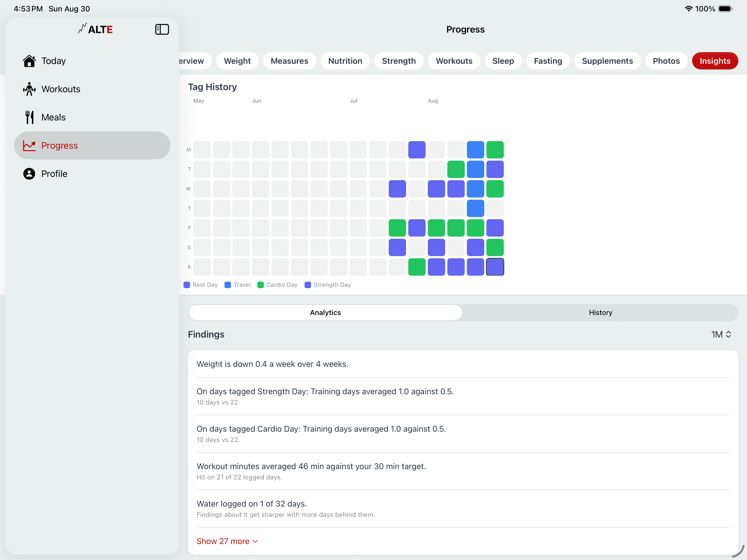Open the Photos tab
Image resolution: width=747 pixels, height=560 pixels.
pyautogui.click(x=666, y=61)
